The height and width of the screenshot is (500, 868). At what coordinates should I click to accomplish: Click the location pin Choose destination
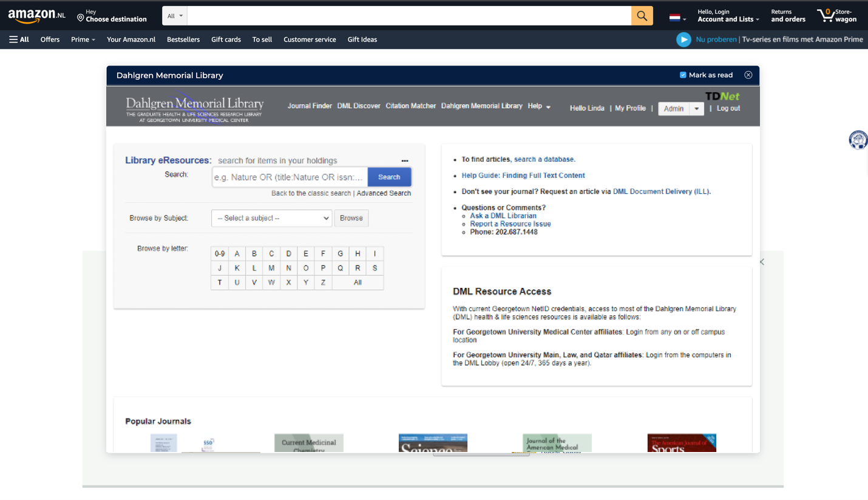tap(112, 16)
